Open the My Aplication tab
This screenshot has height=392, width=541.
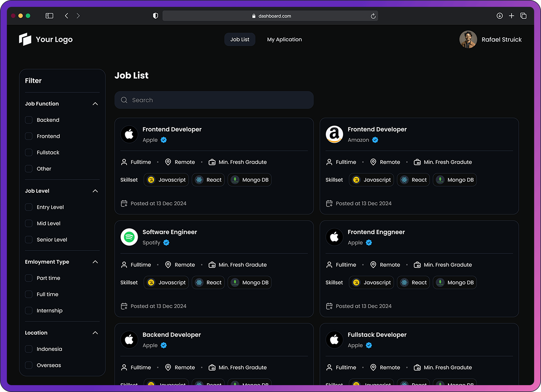[x=285, y=39]
